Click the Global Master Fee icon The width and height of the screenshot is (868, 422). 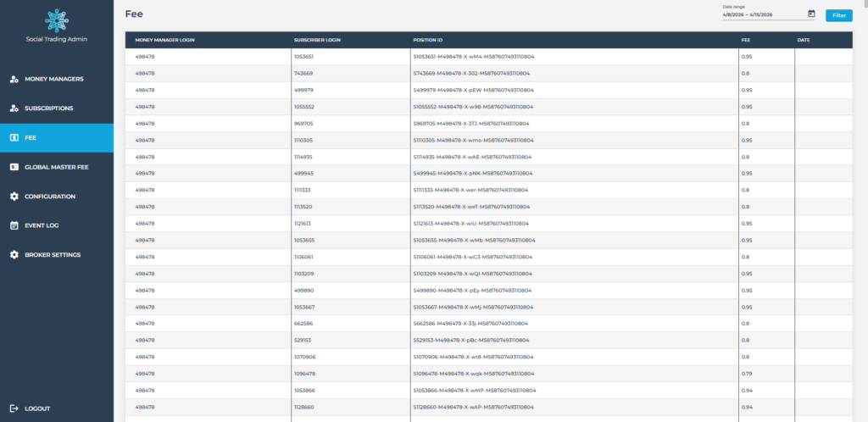[14, 167]
